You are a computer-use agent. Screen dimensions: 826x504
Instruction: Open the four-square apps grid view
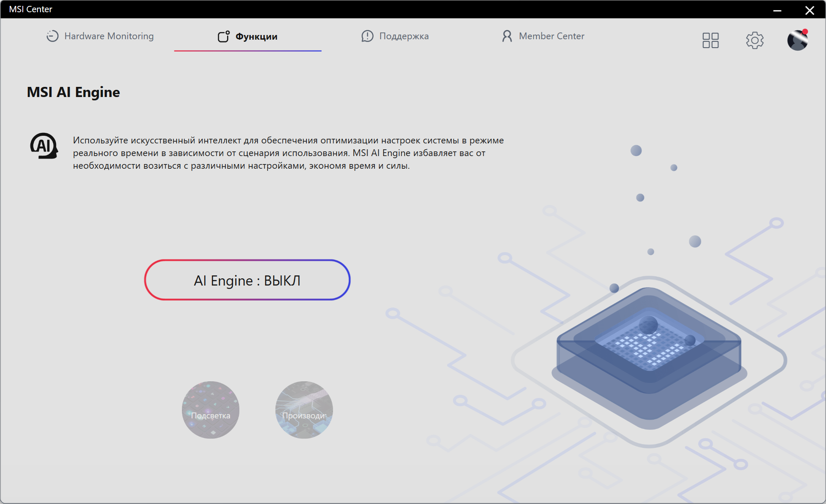[x=710, y=40]
